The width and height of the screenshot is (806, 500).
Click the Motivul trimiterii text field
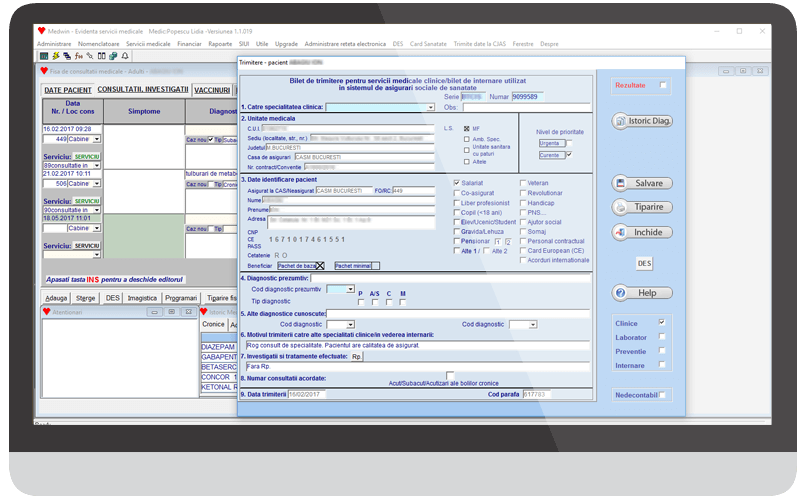417,345
